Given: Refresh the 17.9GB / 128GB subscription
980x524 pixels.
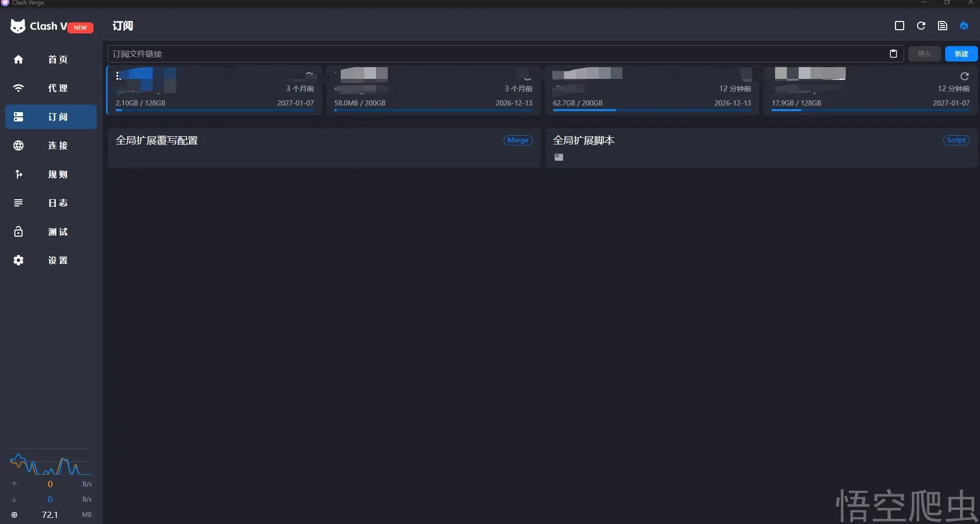Looking at the screenshot, I should (x=964, y=76).
